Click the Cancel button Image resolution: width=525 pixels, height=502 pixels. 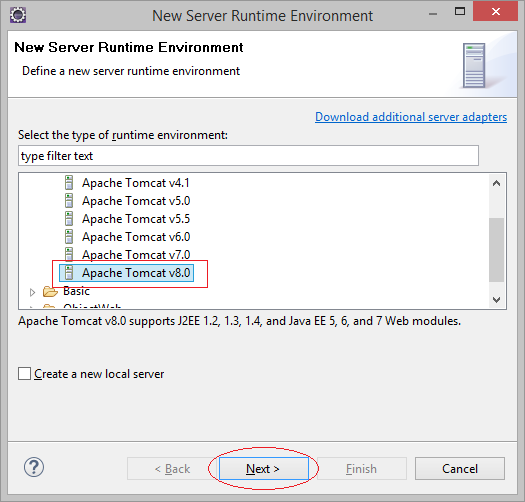(x=460, y=469)
